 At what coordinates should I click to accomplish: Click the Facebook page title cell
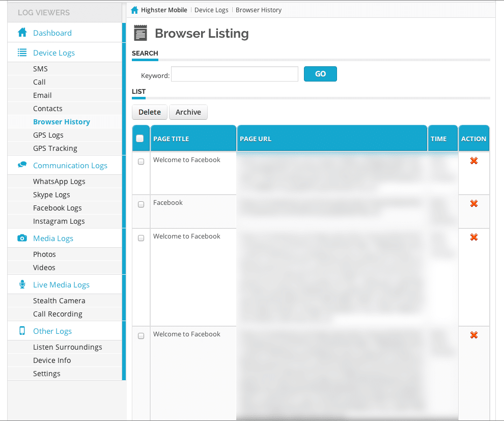(168, 202)
